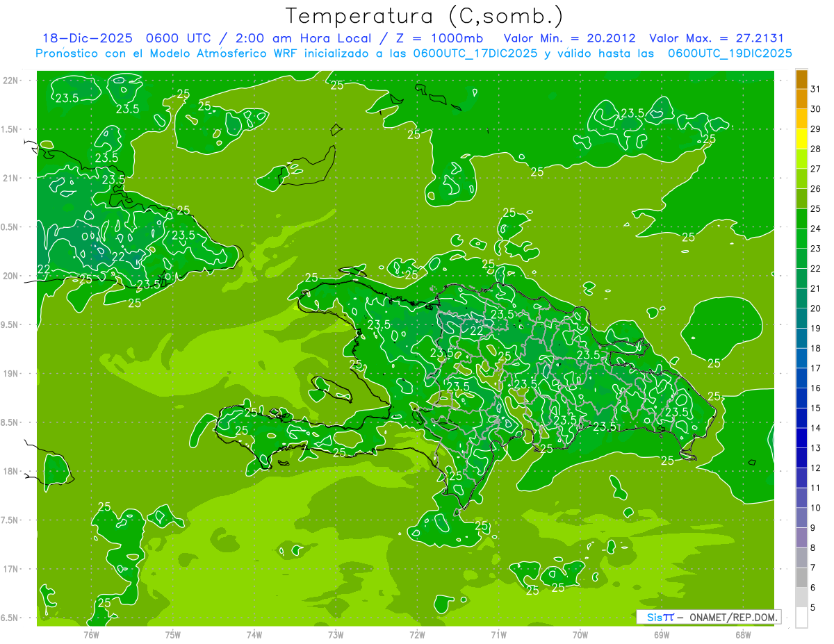Click the '20N' latitude axis label
834x644 pixels.
click(x=10, y=276)
